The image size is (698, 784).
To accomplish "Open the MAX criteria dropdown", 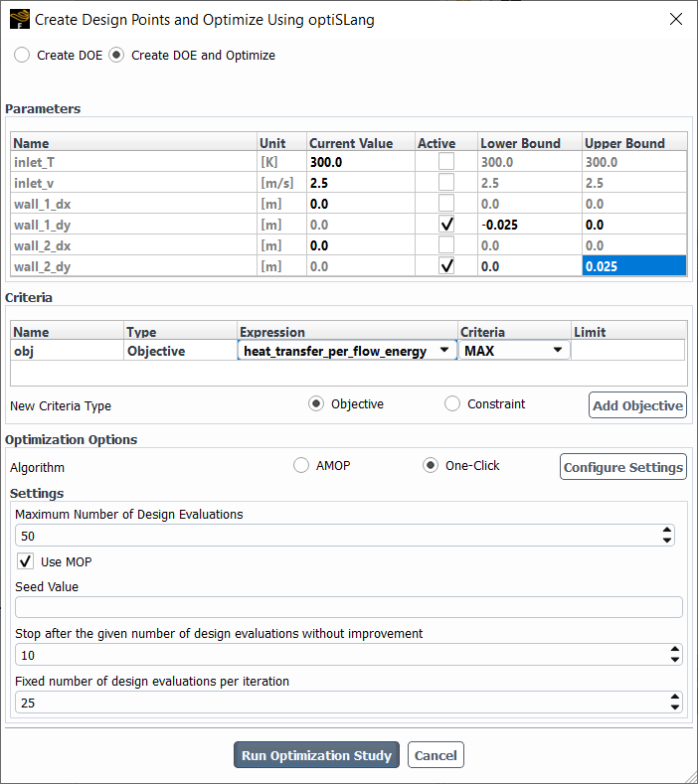I will pos(514,351).
